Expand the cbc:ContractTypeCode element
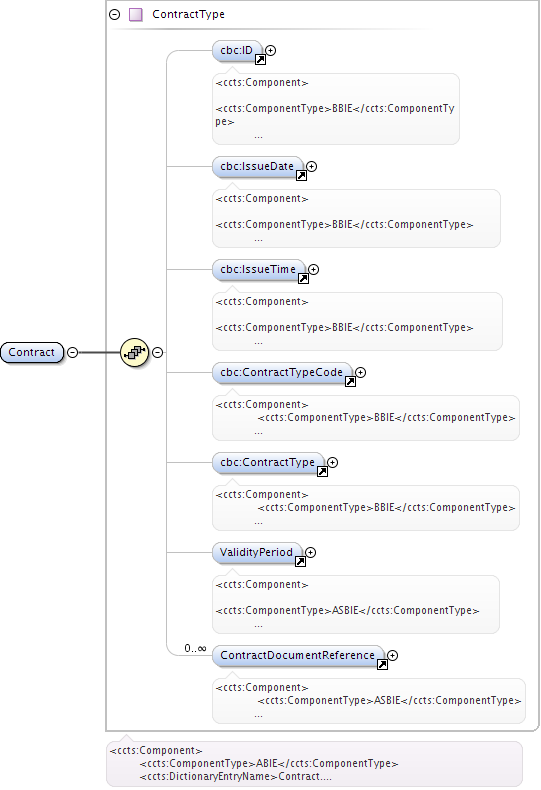The height and width of the screenshot is (790, 541). pos(361,372)
